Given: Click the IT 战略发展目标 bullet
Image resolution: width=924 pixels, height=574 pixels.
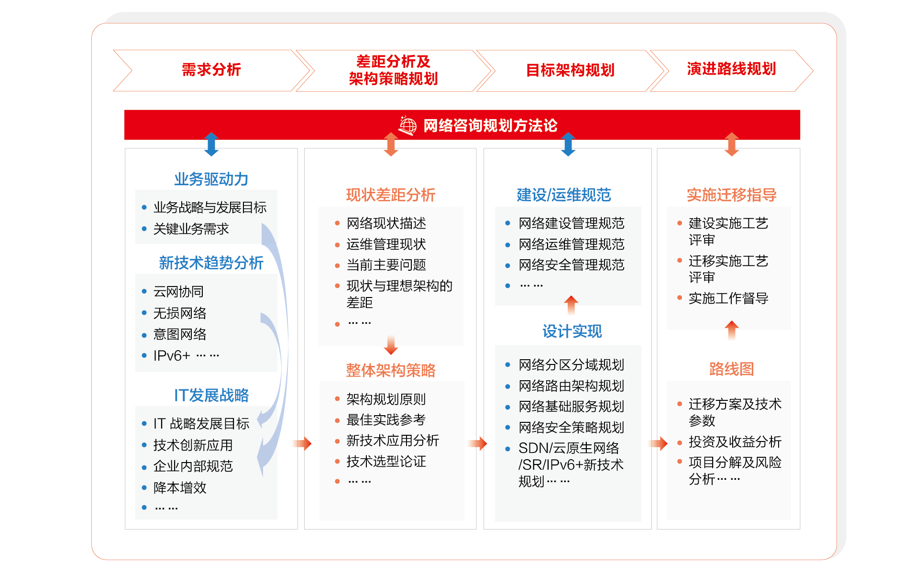Looking at the screenshot, I should (201, 424).
